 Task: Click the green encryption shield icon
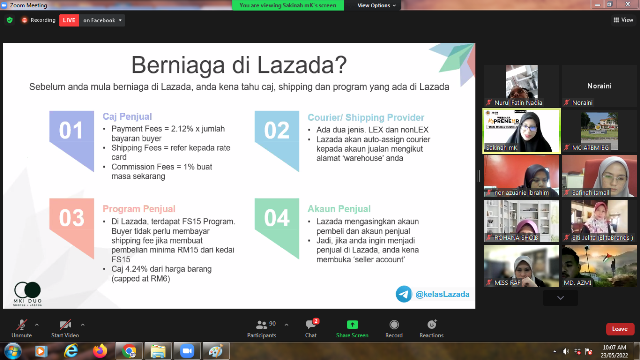click(10, 20)
